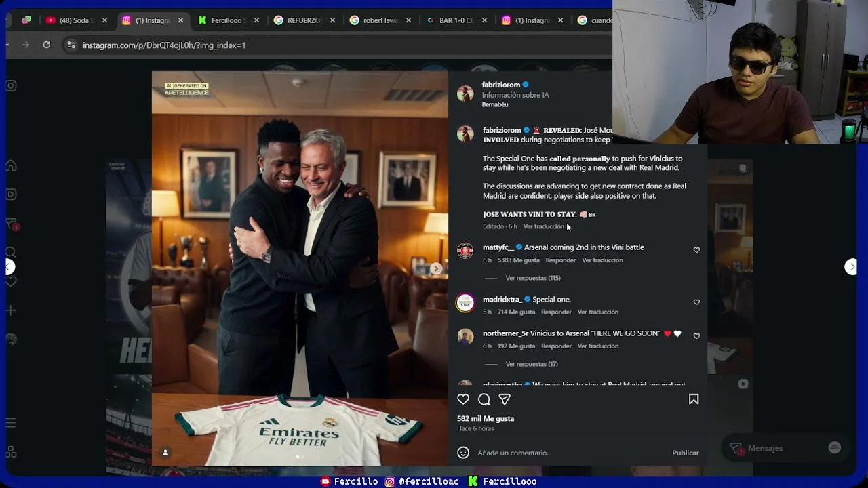Expand the 17 replies to northerner_5r's comment
The width and height of the screenshot is (868, 488).
click(532, 364)
